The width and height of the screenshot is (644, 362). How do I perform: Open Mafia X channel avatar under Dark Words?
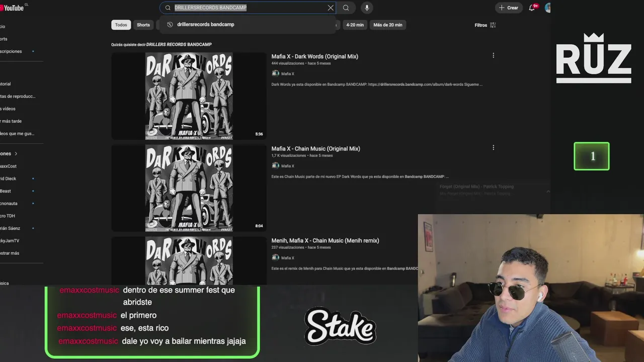275,73
